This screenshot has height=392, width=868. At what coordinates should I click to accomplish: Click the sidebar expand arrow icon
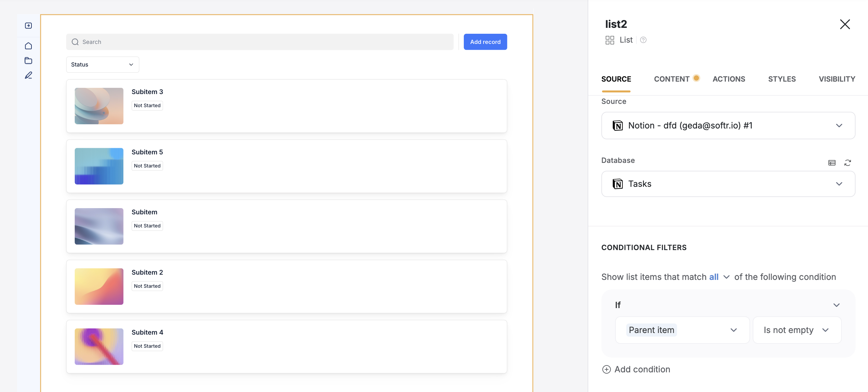pyautogui.click(x=28, y=26)
